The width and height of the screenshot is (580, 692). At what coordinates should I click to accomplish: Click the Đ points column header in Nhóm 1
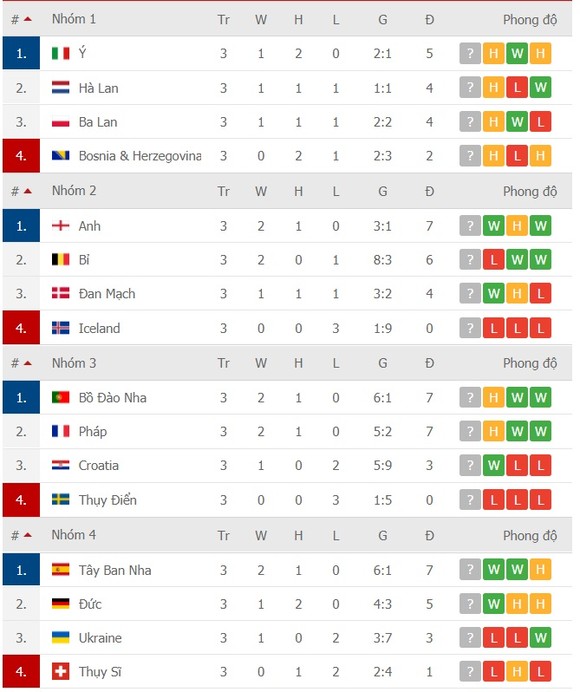pos(429,19)
